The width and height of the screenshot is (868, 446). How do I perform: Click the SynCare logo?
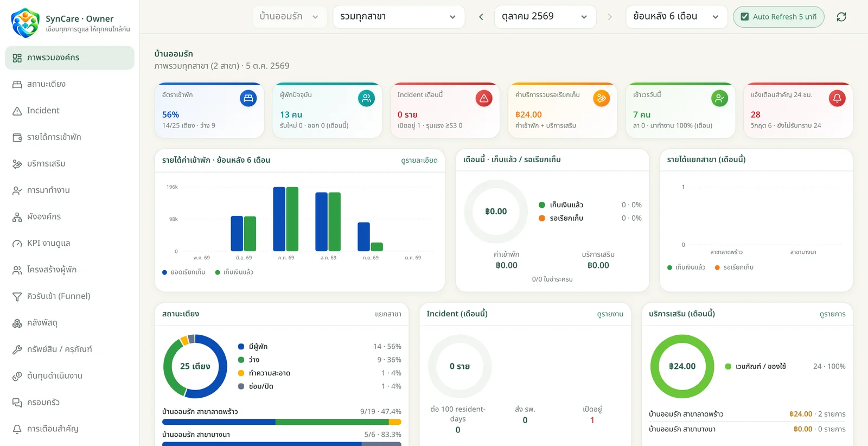pos(25,23)
